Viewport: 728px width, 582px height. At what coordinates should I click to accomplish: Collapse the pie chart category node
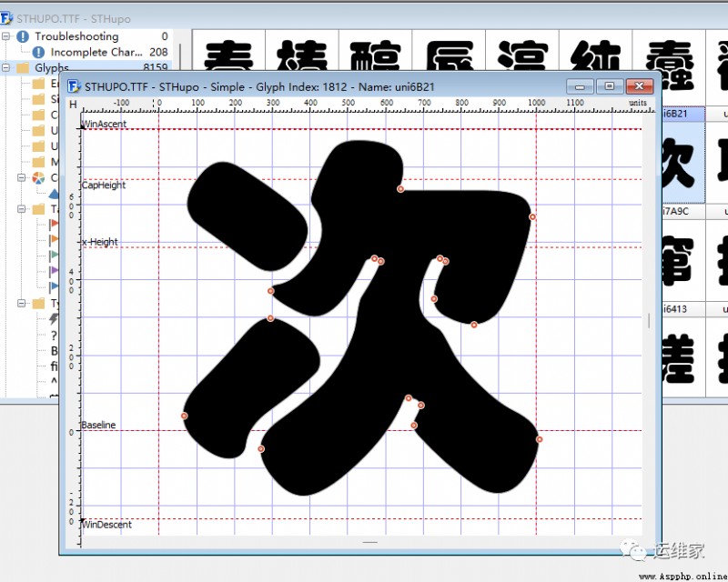coord(21,177)
